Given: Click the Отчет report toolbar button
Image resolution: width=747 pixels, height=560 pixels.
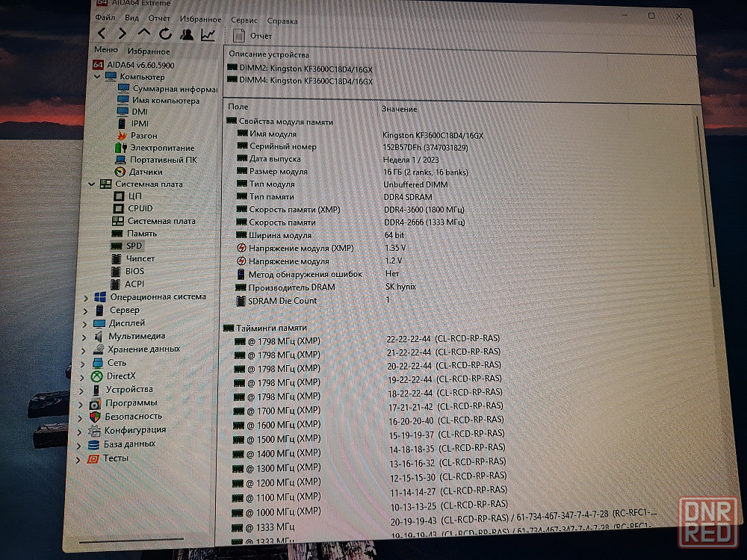Looking at the screenshot, I should coord(252,36).
